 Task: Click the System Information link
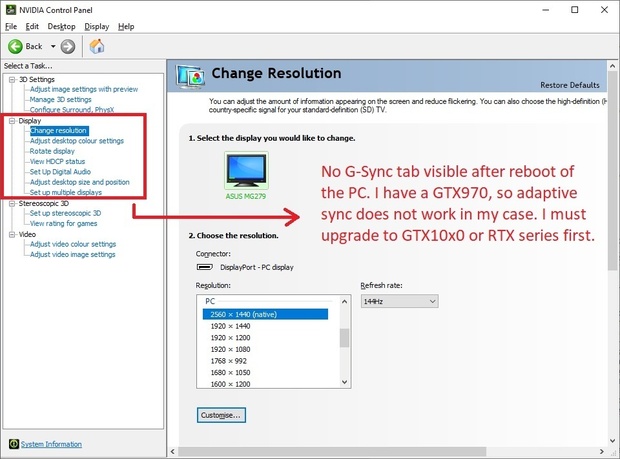[x=51, y=444]
